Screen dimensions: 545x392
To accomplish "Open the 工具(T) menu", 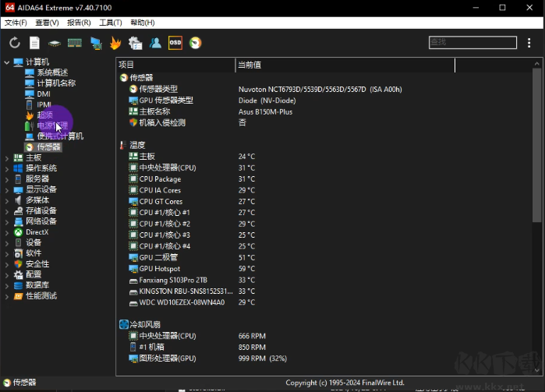I will tap(111, 23).
